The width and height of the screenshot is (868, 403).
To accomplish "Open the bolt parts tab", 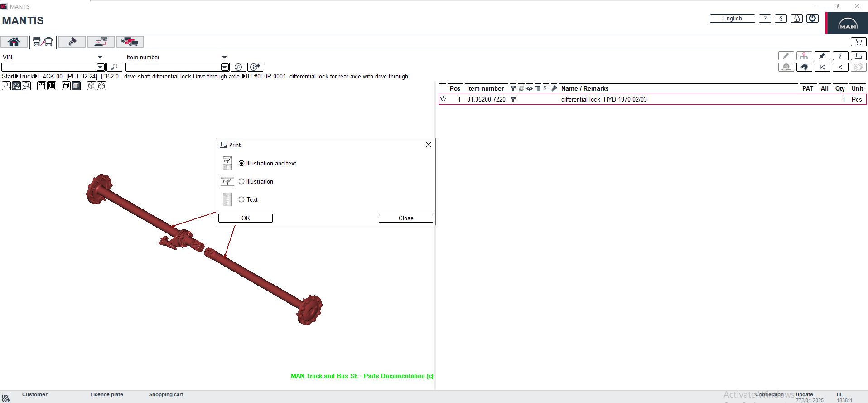I will click(x=72, y=42).
